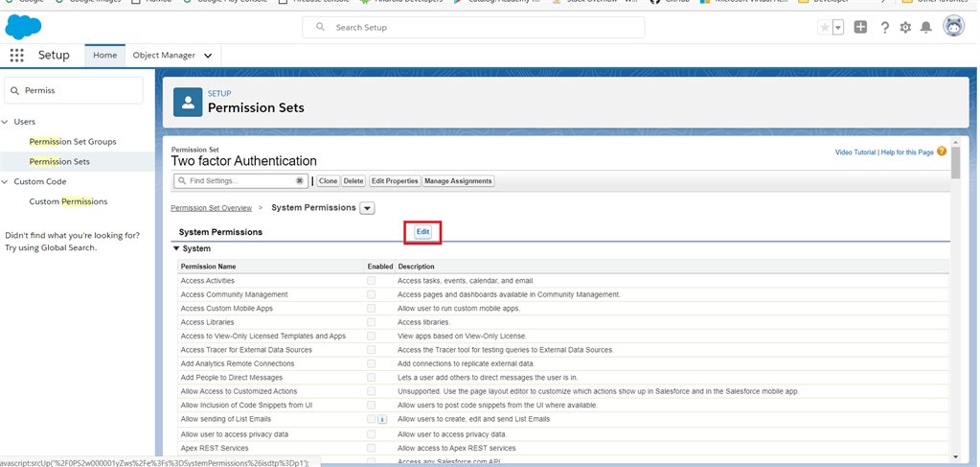The width and height of the screenshot is (980, 467).
Task: Click the Manage Assignments button
Action: [458, 181]
